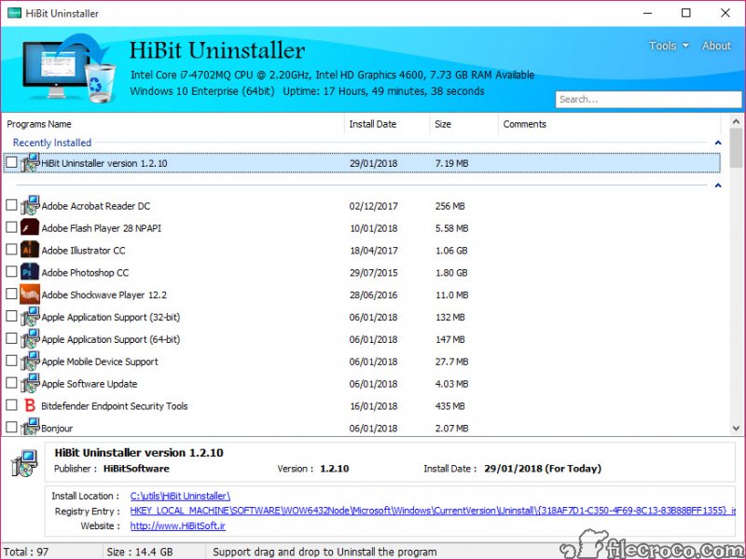Select the Adobe Illustrator CC name
This screenshot has width=746, height=560.
tap(83, 251)
